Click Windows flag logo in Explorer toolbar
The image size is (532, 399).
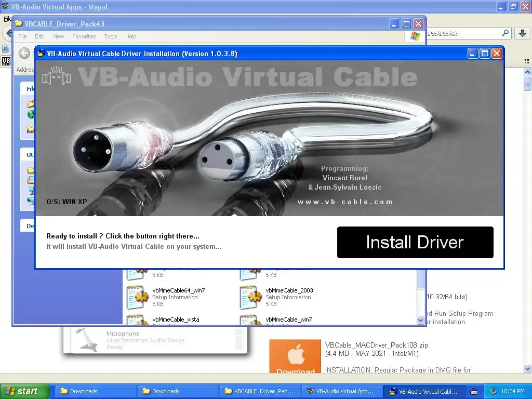tap(415, 36)
